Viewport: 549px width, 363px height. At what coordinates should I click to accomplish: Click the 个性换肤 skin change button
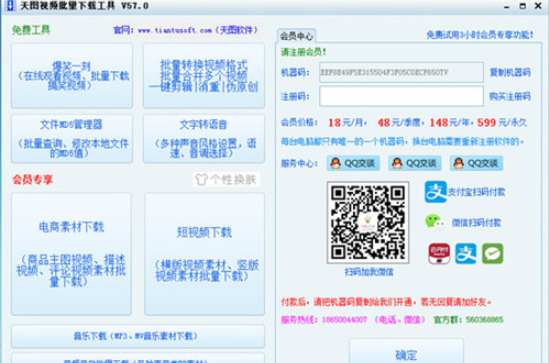[x=227, y=180]
